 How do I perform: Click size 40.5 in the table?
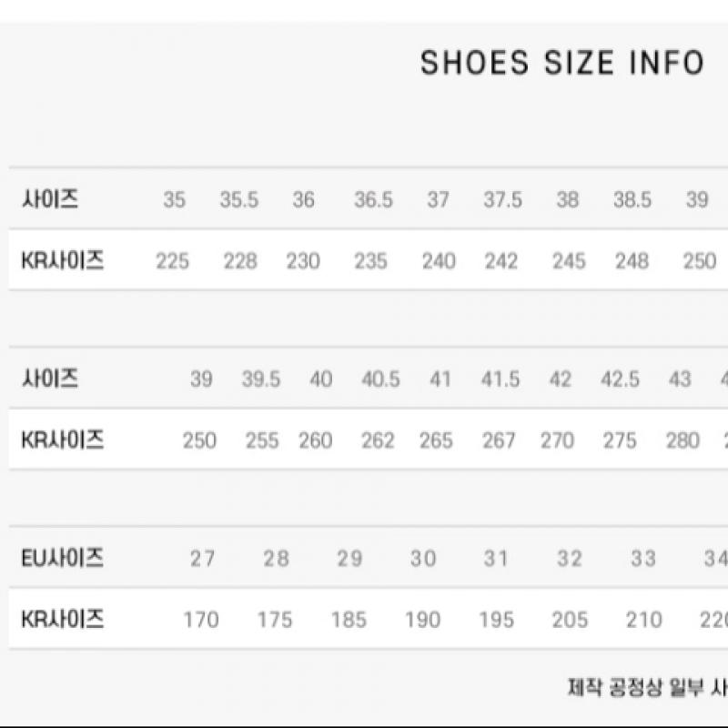[380, 379]
